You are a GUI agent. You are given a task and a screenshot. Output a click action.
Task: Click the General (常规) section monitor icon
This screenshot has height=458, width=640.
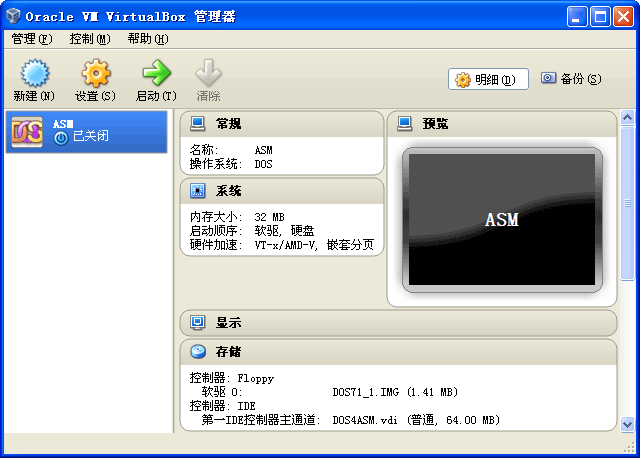[198, 124]
